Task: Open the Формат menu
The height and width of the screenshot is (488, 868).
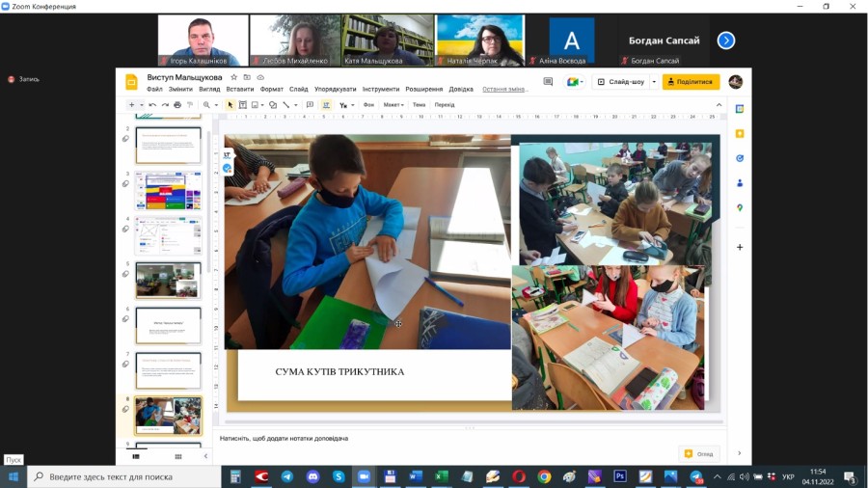Action: (x=271, y=89)
